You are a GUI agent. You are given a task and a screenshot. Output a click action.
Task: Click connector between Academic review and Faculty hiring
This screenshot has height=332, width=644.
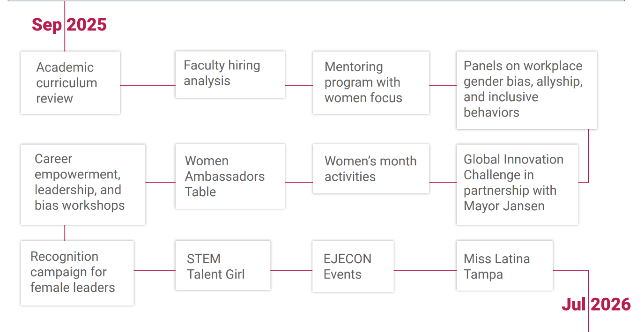tap(148, 85)
